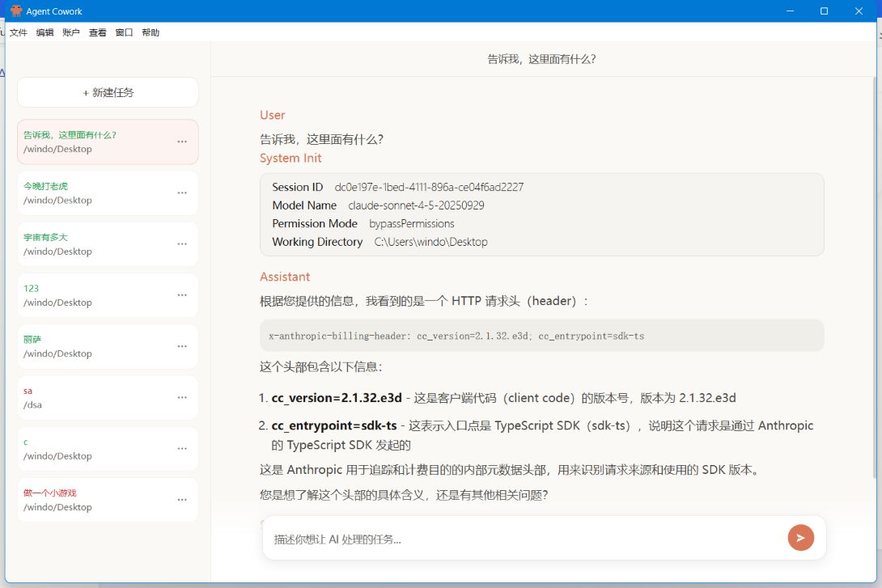Viewport: 882px width, 588px height.
Task: Open the 窗口 menu
Action: click(x=124, y=32)
